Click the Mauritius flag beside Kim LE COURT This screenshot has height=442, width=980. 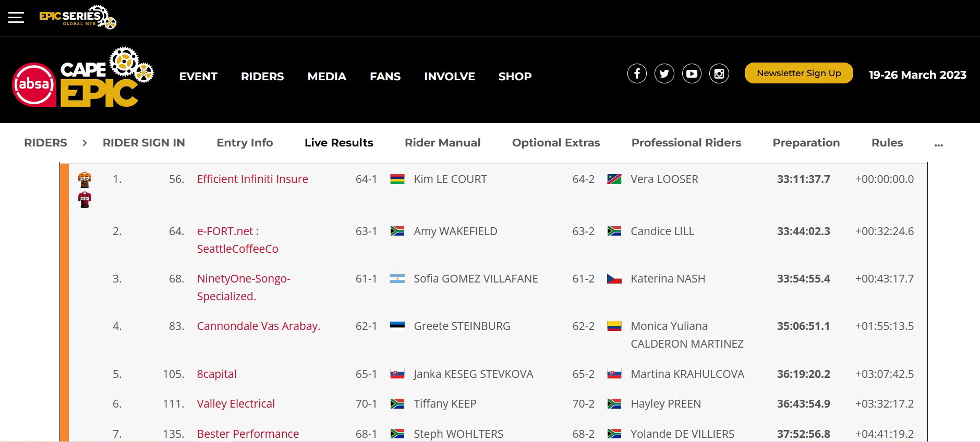[x=397, y=179]
